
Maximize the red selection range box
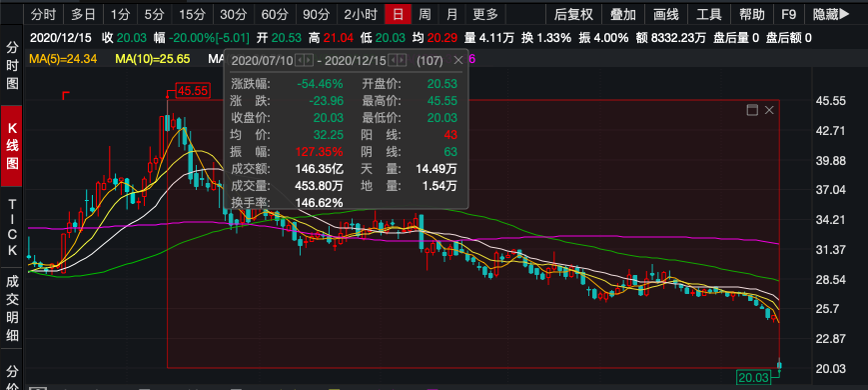752,110
